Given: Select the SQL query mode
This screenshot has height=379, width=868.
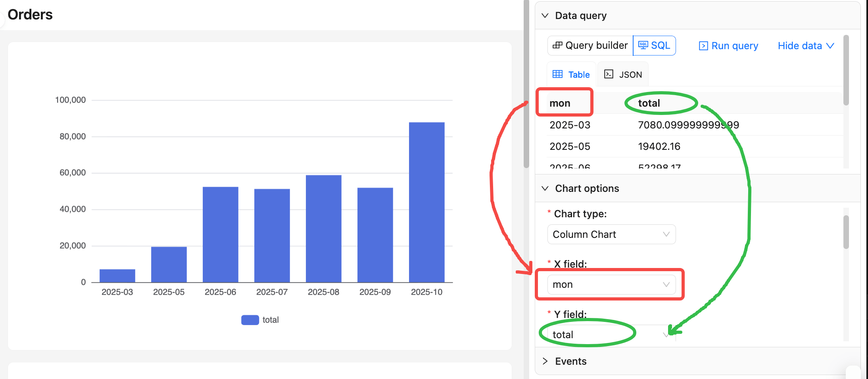Looking at the screenshot, I should pos(654,46).
